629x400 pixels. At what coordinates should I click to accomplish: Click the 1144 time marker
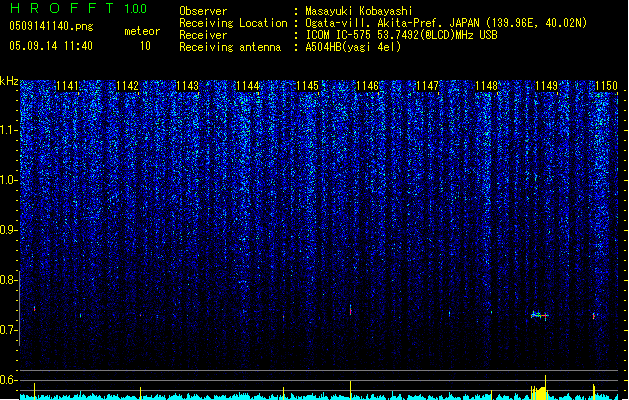(x=248, y=86)
